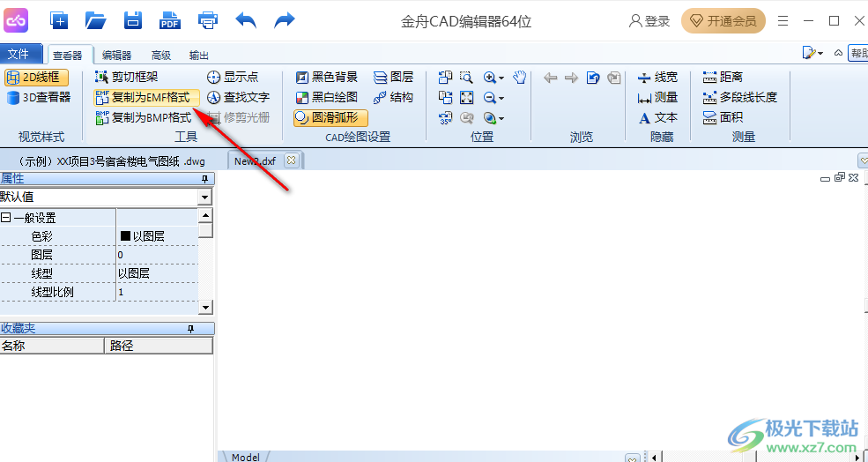Switch to the 高级 ribbon tab
868x462 pixels.
(x=161, y=55)
